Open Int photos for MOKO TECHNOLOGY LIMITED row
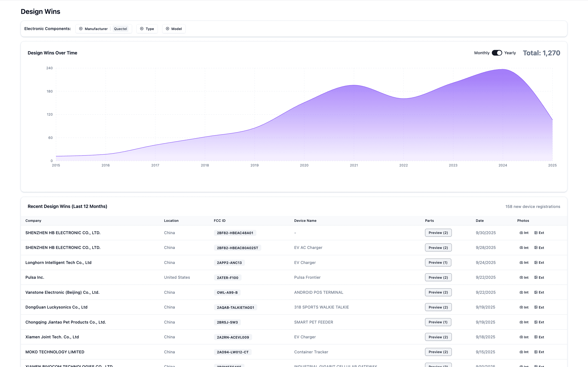 (524, 352)
